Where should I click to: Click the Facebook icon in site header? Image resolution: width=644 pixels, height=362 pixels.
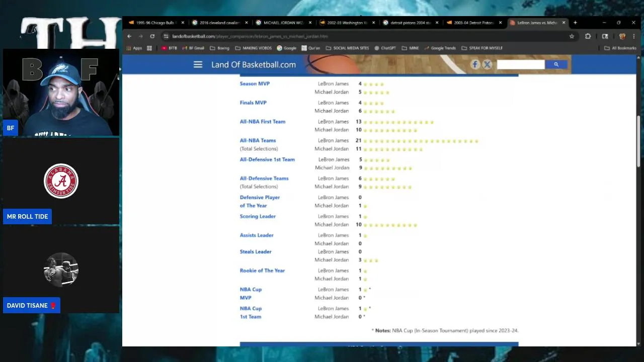click(475, 64)
